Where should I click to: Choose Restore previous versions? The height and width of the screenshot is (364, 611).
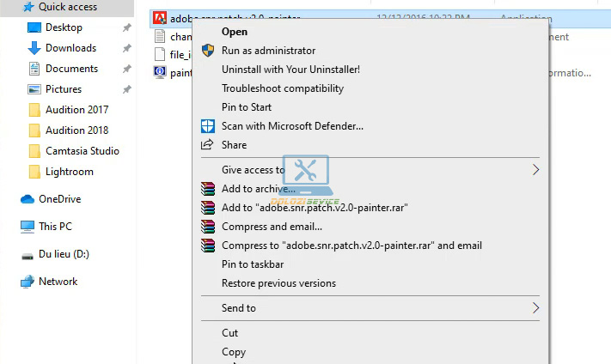[x=278, y=283]
